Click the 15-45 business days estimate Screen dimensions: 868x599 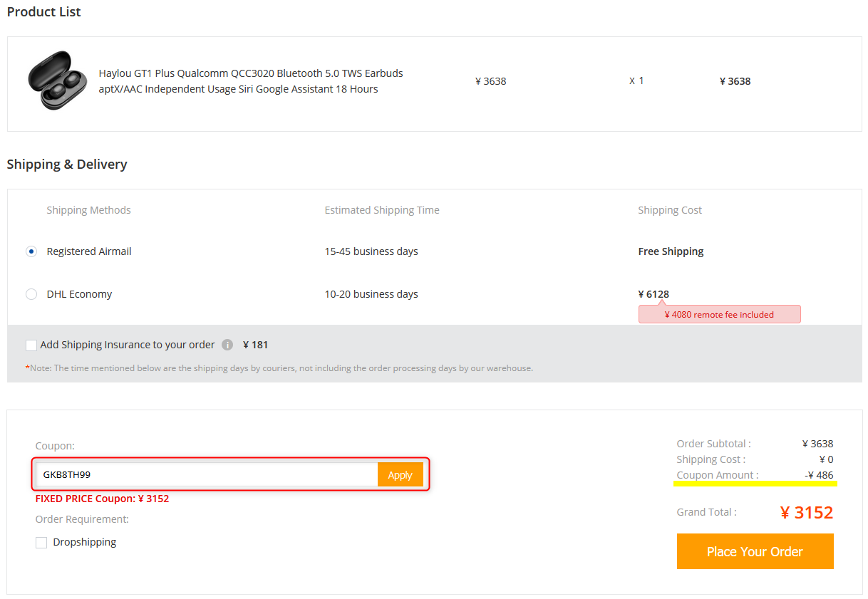click(x=371, y=251)
